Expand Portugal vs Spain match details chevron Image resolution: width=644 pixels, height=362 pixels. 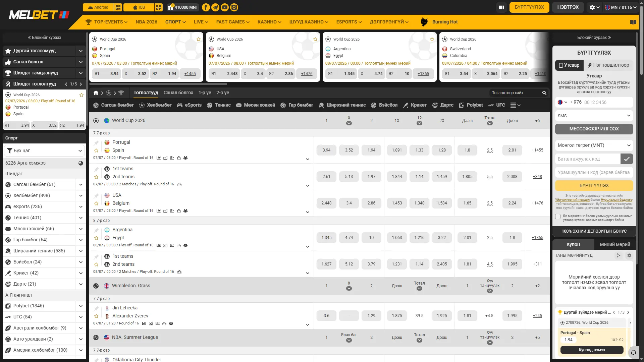click(x=308, y=159)
